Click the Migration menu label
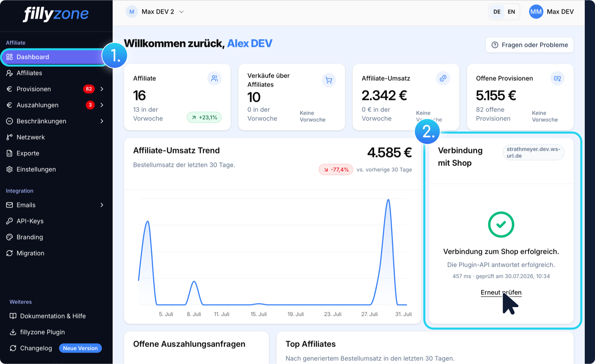595x364 pixels. pos(30,253)
